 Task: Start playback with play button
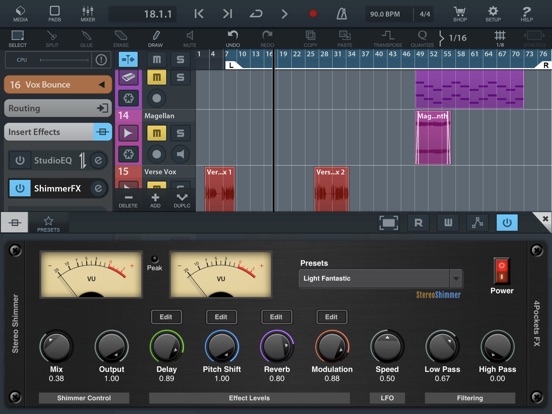(x=284, y=14)
